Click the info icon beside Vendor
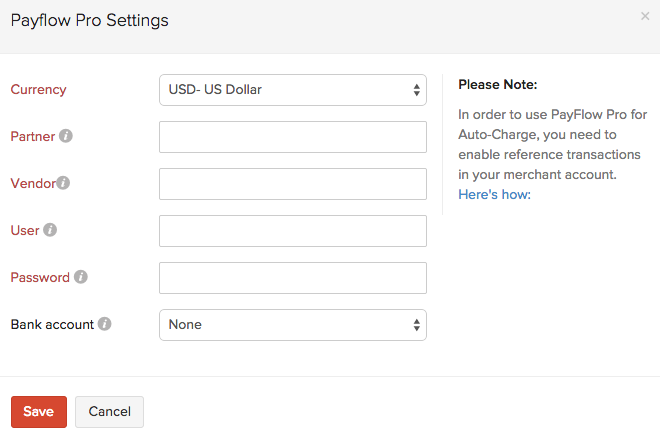This screenshot has width=660, height=437. 63,183
